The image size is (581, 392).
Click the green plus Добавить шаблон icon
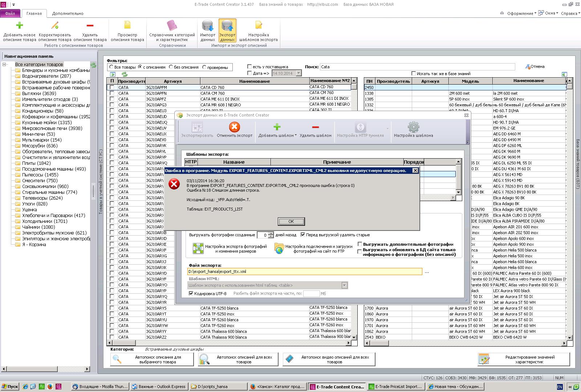click(x=277, y=127)
